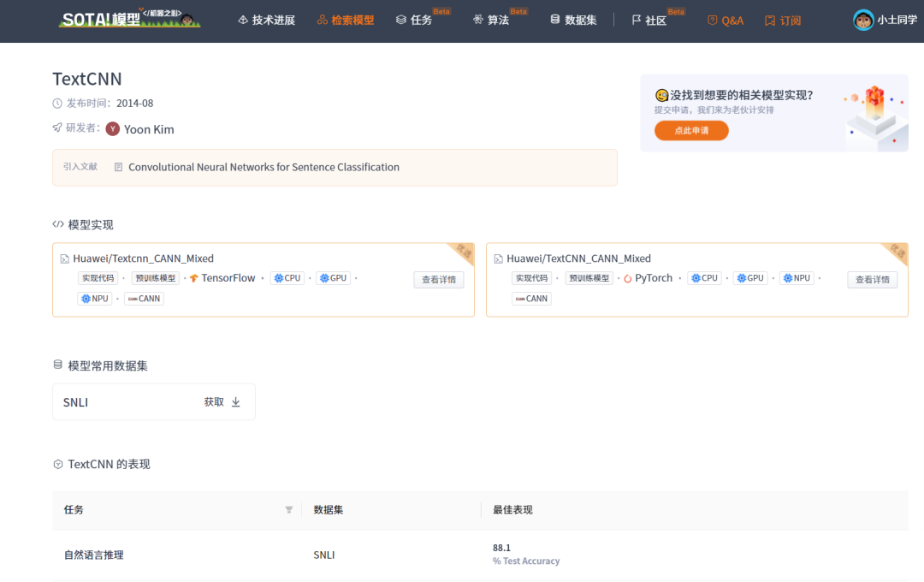Viewport: 924px width, 582px height.
Task: Click the download icon beside 获取 for SNLI
Action: pos(235,402)
